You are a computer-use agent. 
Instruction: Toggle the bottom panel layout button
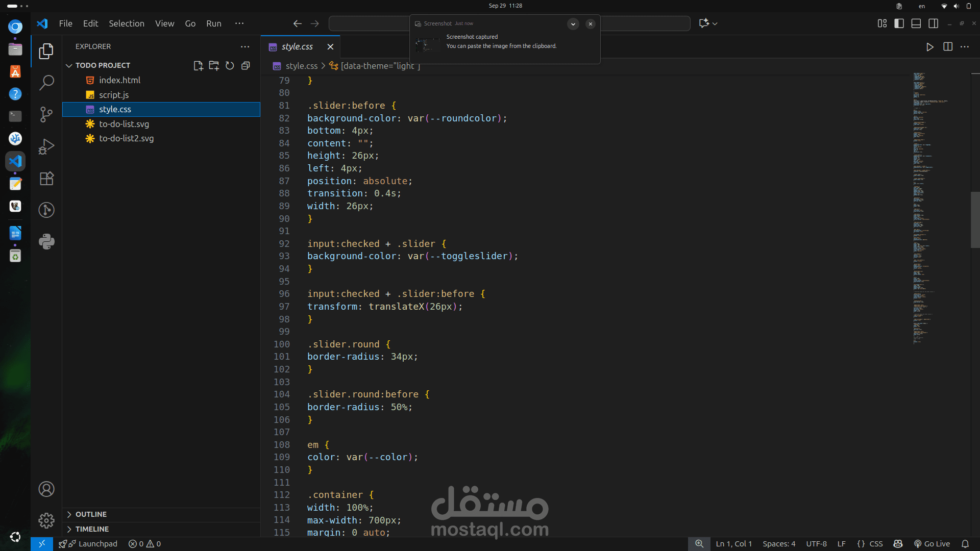click(916, 23)
